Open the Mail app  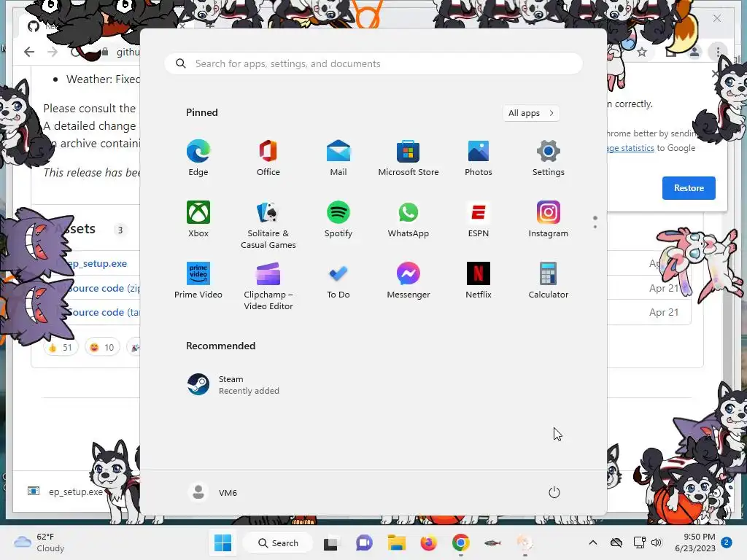click(x=338, y=158)
